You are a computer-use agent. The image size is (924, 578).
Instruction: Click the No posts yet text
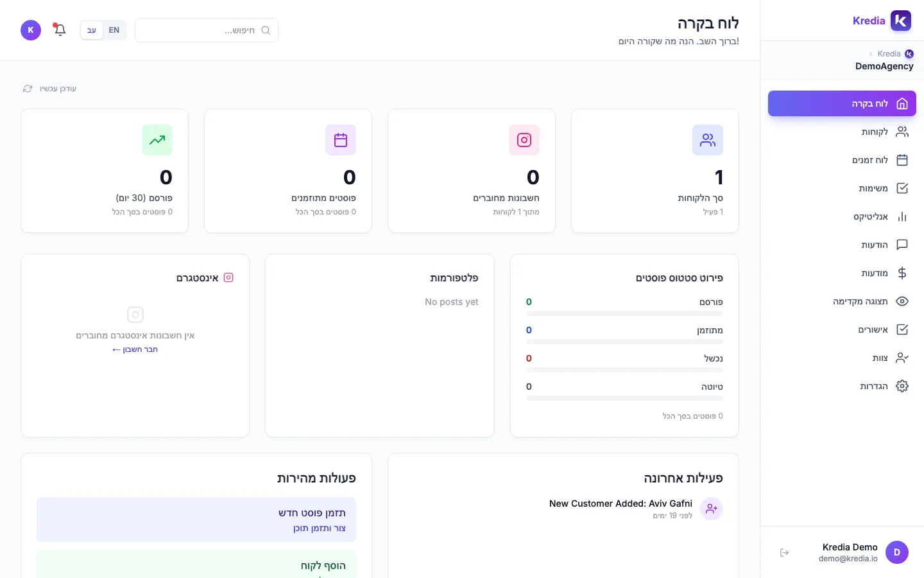[x=452, y=302]
